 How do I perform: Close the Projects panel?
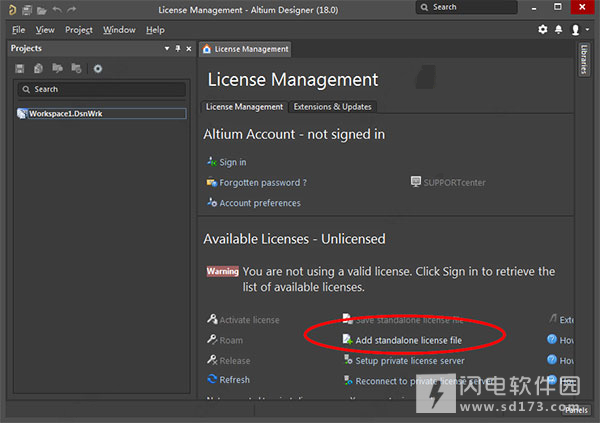189,49
